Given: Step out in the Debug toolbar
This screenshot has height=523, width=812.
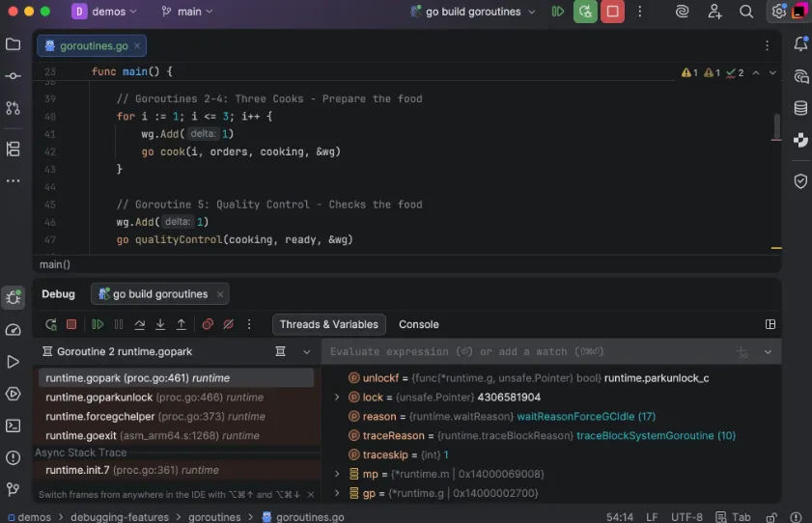Looking at the screenshot, I should (182, 324).
